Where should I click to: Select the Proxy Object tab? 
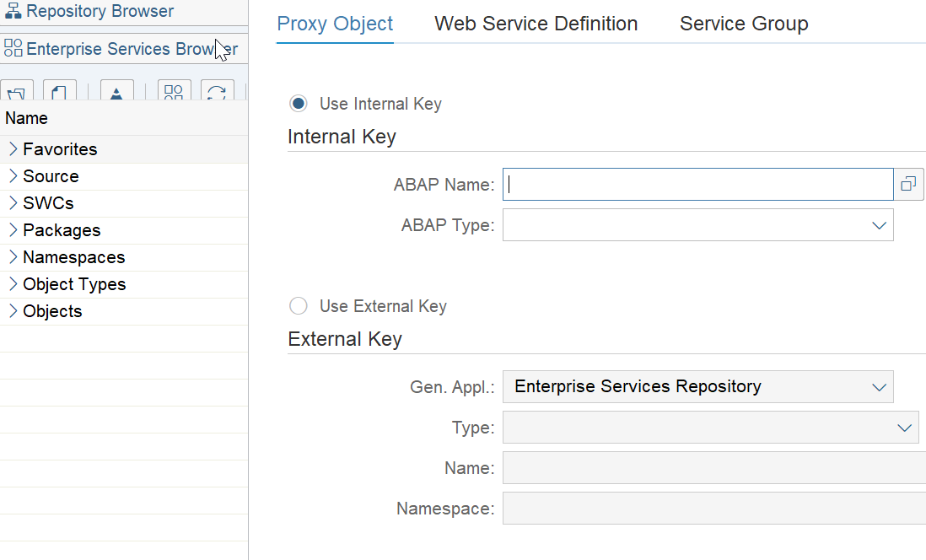coord(335,24)
